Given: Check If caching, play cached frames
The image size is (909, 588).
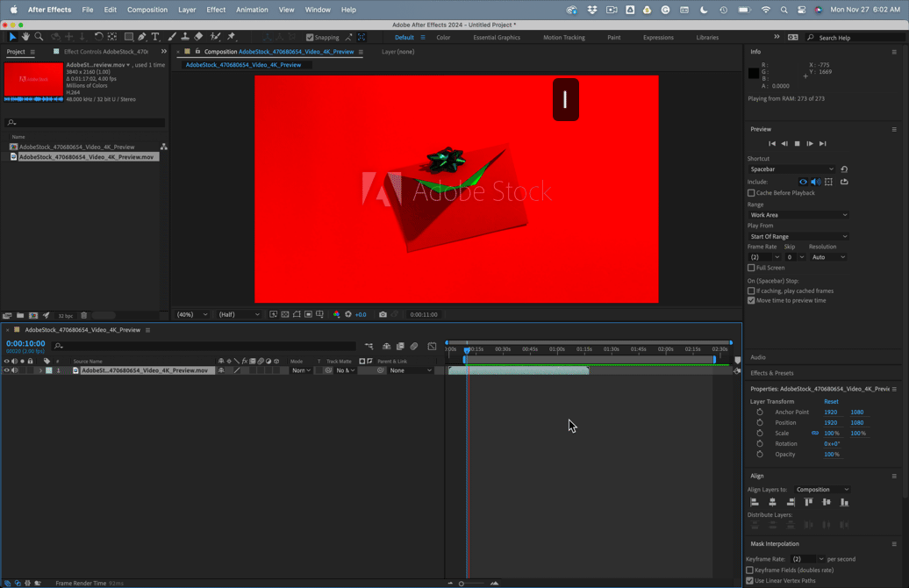Looking at the screenshot, I should [751, 291].
